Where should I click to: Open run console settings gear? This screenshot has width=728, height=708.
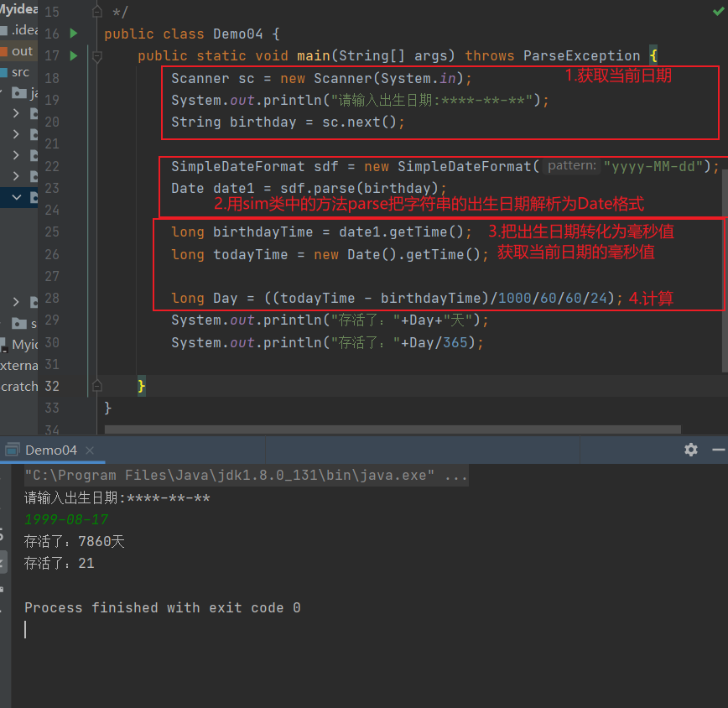point(691,450)
